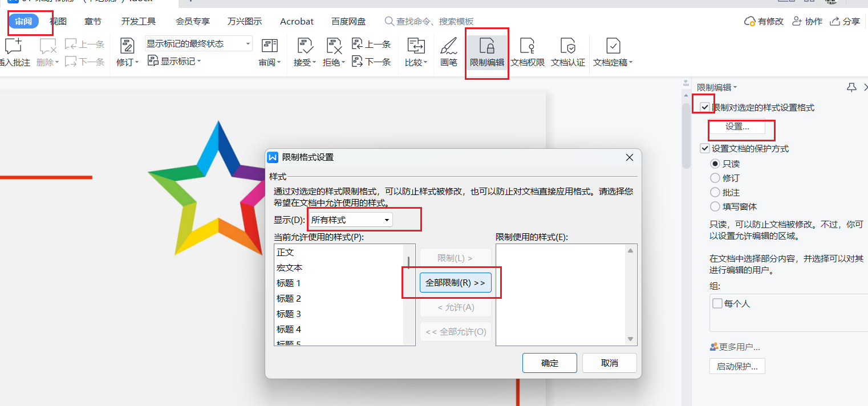Check the 每个人 user checkbox
The height and width of the screenshot is (406, 868).
717,303
